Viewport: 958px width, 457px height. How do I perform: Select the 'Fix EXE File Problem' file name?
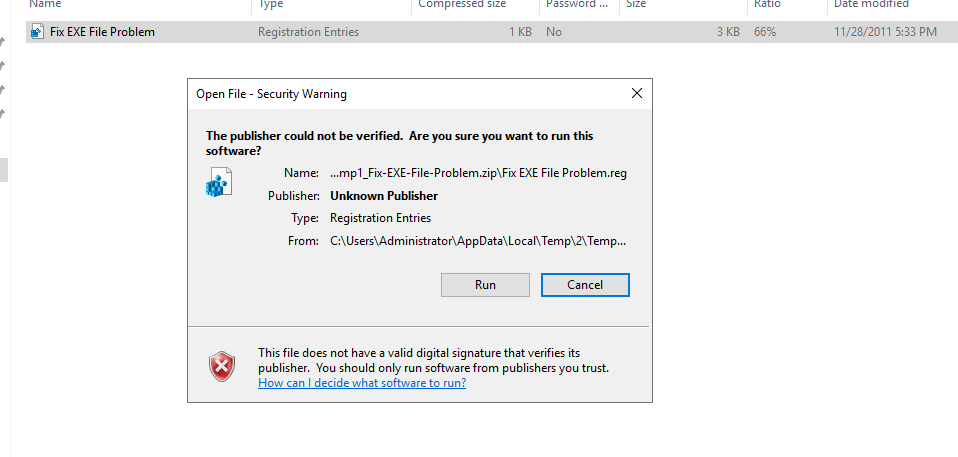[x=102, y=32]
